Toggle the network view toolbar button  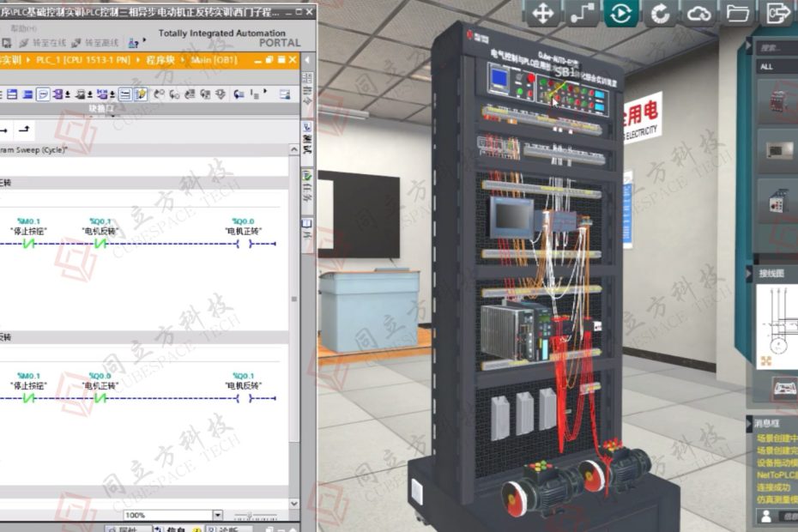124,94
